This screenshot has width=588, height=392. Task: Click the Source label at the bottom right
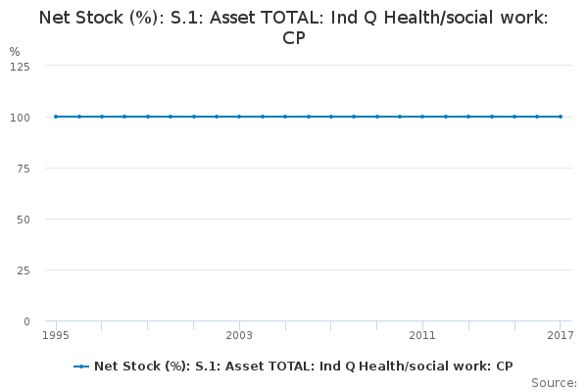pyautogui.click(x=554, y=383)
